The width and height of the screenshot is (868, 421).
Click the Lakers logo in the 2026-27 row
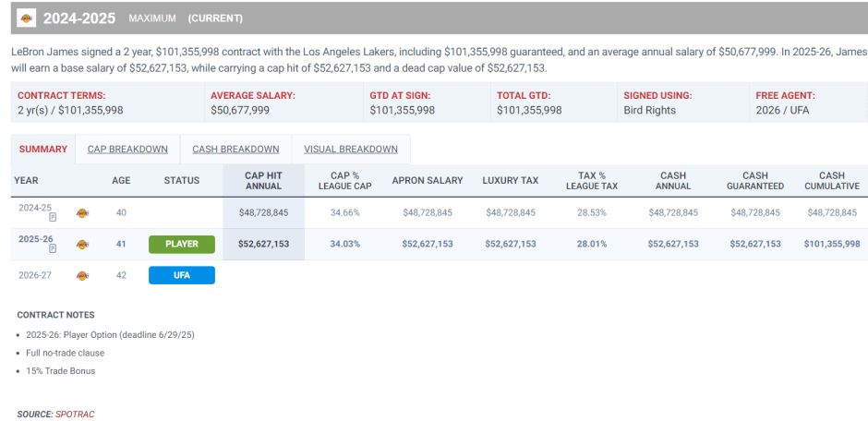(x=82, y=275)
